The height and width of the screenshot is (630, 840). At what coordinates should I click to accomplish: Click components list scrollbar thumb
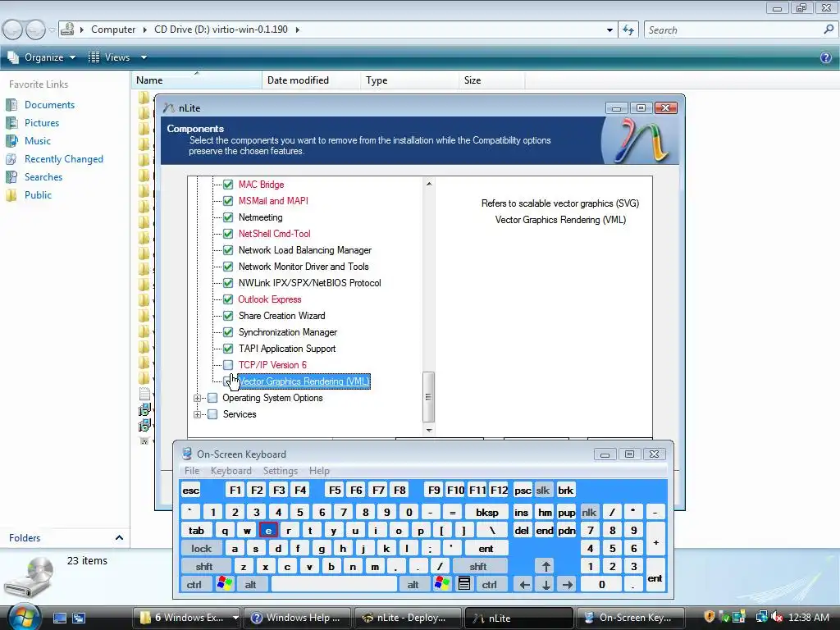click(x=428, y=396)
